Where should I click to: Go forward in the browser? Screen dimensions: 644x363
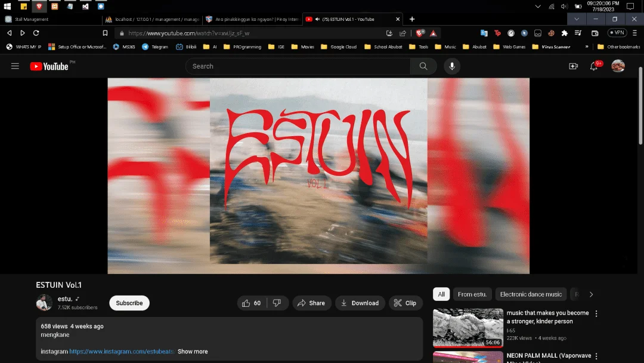23,33
